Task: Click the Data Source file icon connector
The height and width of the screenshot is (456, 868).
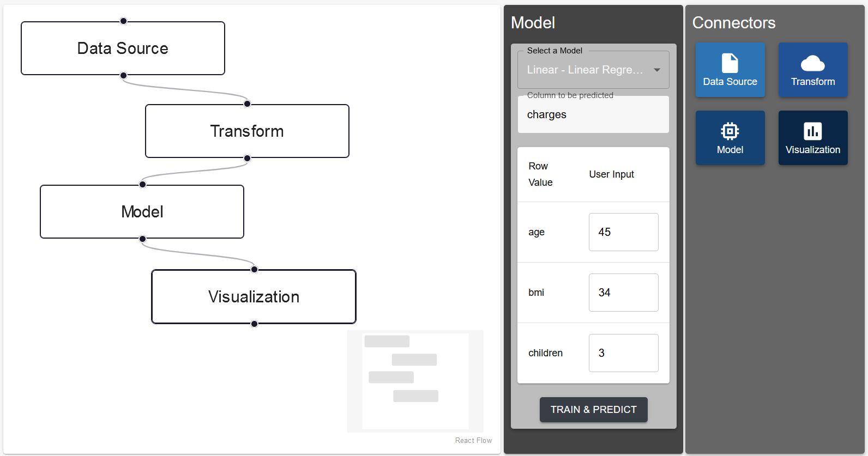Action: click(x=730, y=70)
